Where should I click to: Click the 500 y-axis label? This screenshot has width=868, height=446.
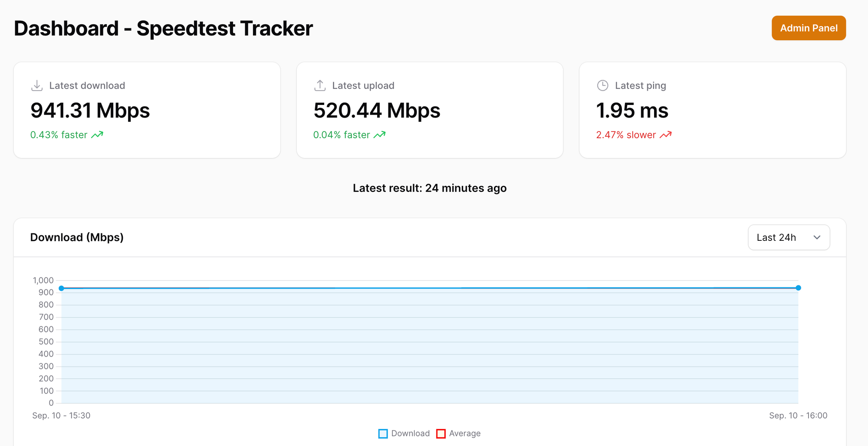click(x=46, y=342)
